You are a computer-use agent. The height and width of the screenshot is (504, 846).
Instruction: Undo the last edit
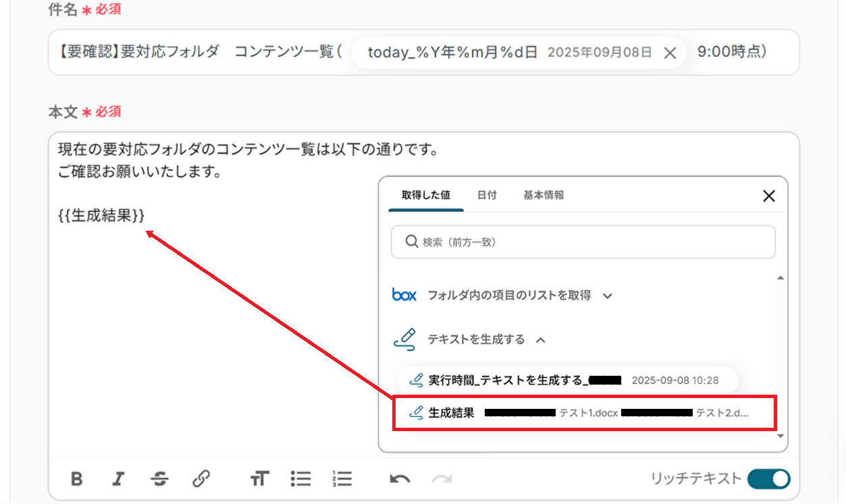click(400, 479)
